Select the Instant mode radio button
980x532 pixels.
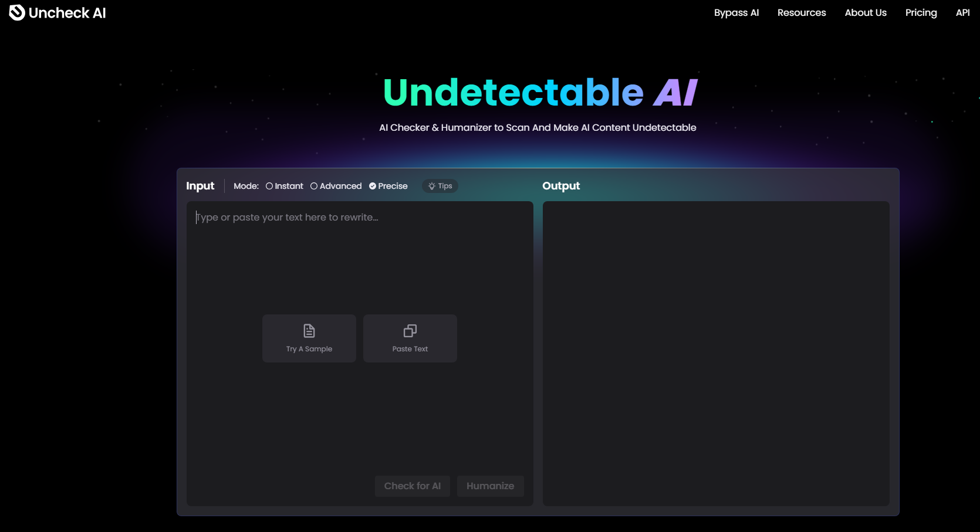(x=269, y=186)
